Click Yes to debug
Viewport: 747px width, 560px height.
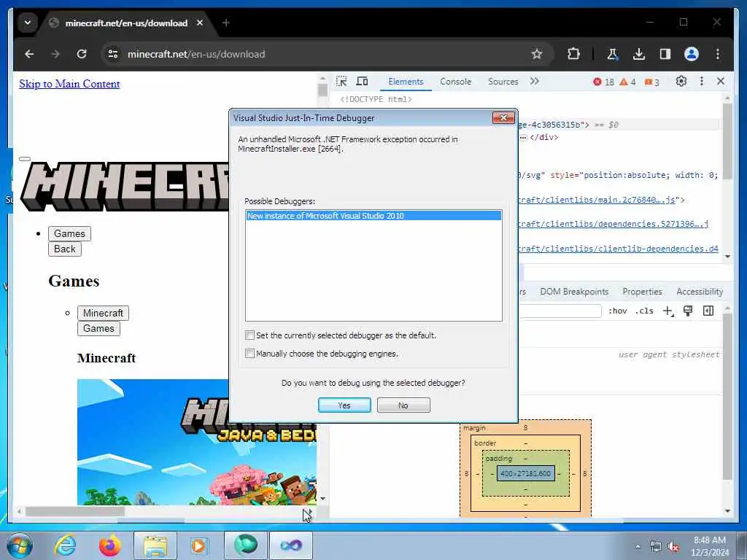coord(344,405)
